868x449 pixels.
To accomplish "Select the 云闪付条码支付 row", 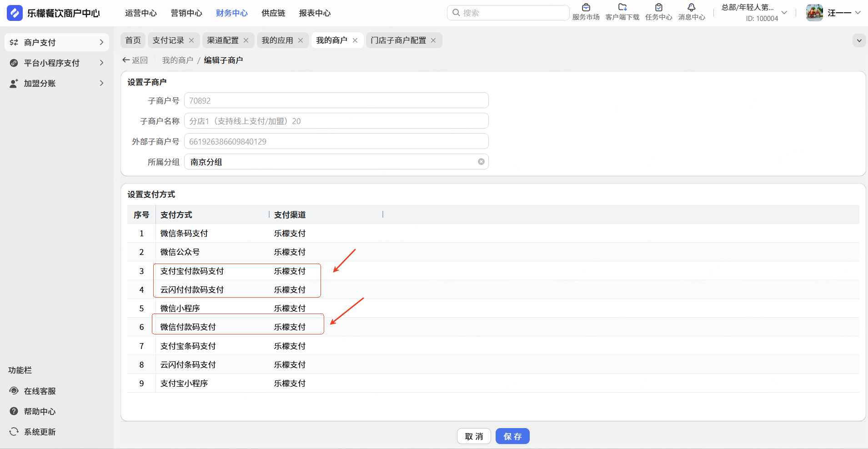I will pyautogui.click(x=493, y=364).
